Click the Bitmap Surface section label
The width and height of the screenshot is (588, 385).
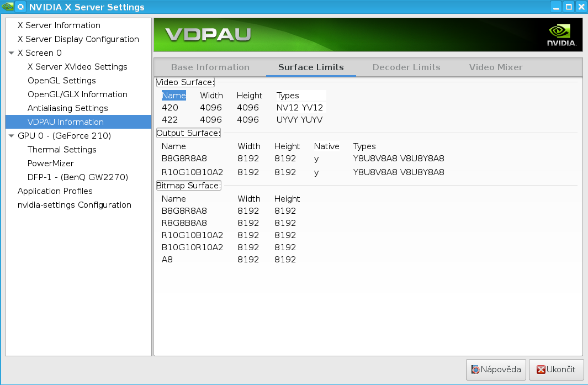189,186
